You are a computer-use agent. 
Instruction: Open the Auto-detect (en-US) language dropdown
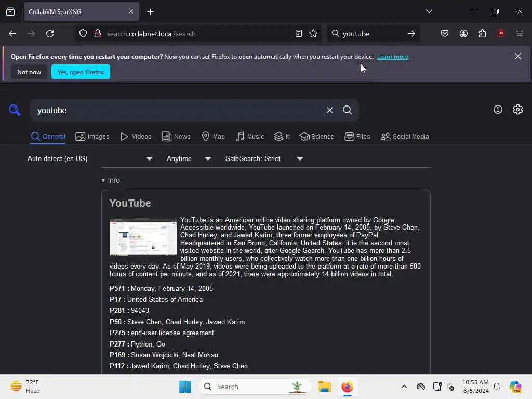pos(90,158)
